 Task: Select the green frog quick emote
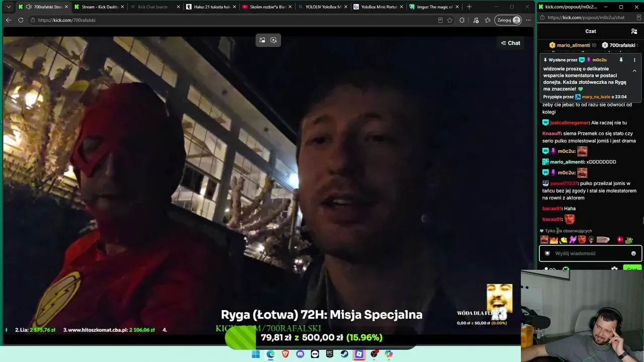click(629, 240)
